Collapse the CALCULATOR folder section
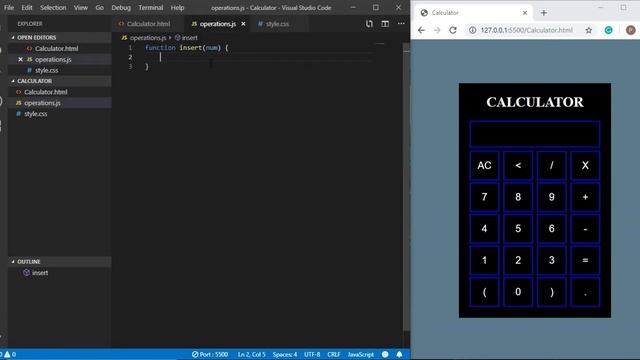 pyautogui.click(x=60, y=81)
